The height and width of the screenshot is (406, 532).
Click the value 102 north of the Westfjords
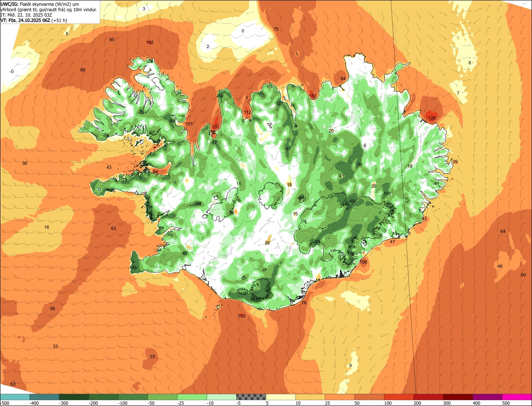150,43
